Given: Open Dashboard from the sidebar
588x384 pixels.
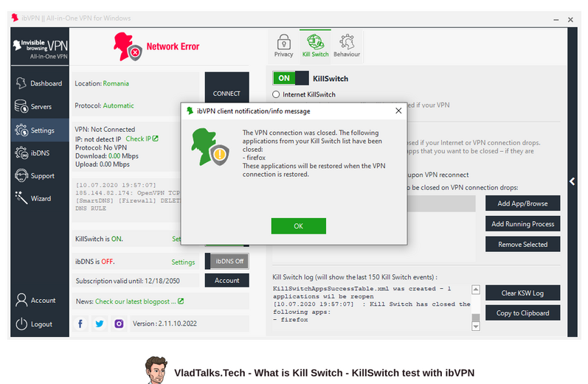Looking at the screenshot, I should pos(39,83).
